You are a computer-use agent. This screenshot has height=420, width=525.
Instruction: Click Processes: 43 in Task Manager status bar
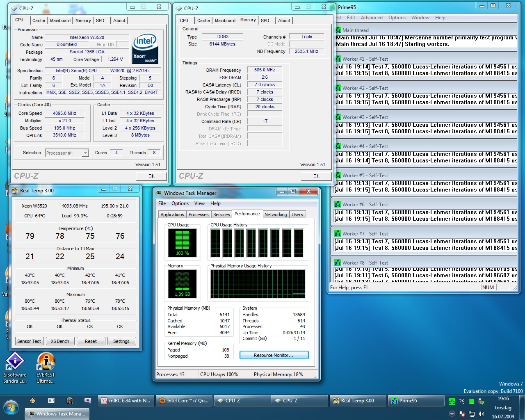click(x=170, y=374)
